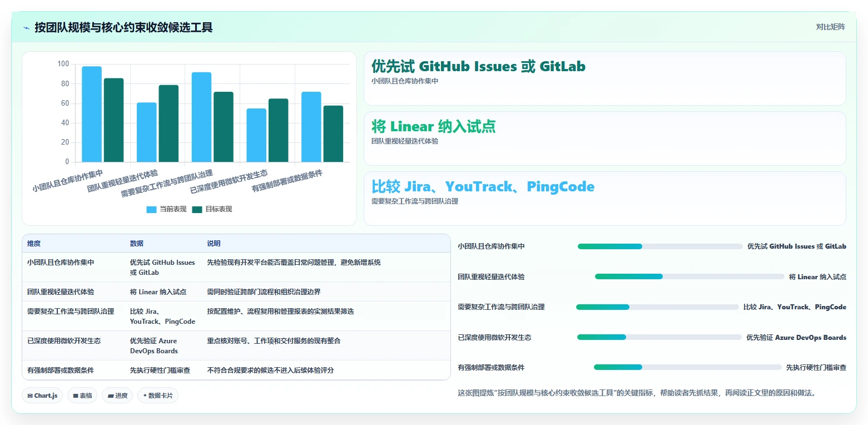
Task: Click the 当前表现 bar for 小团队且仓库协作集中
Action: 92,114
